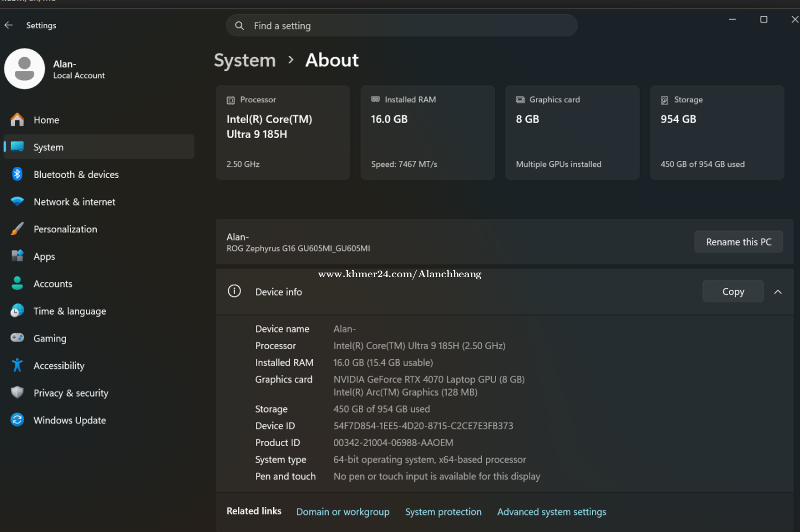Click ROG Zephyrus G16 model text
Screen dimensions: 800x532
coord(298,248)
